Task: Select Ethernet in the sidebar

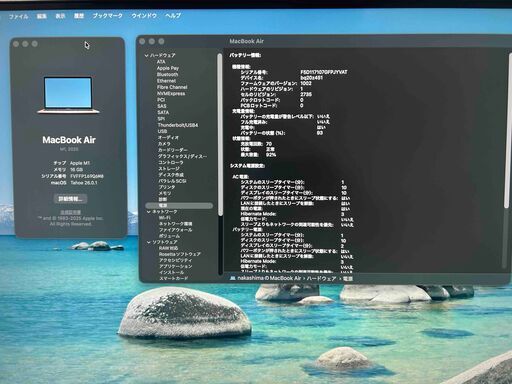Action: coord(166,81)
